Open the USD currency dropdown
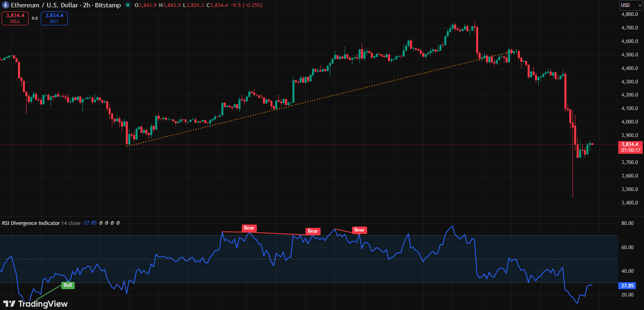 pos(630,5)
